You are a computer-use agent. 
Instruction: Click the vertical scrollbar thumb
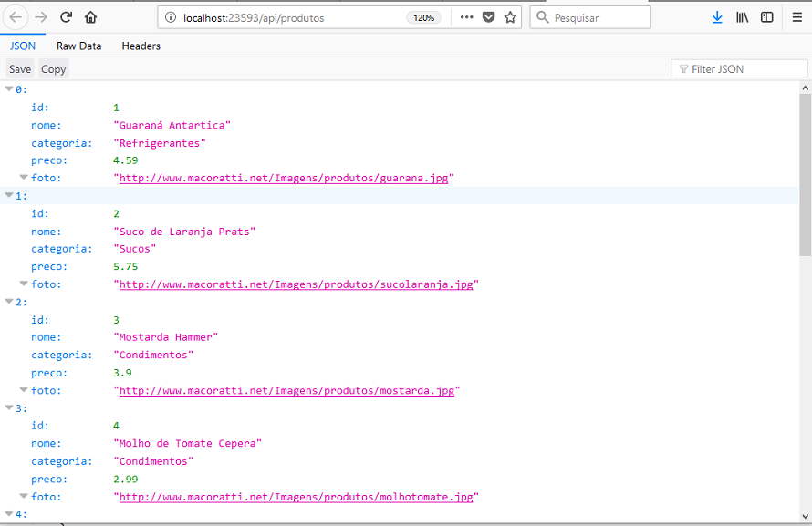(x=805, y=175)
